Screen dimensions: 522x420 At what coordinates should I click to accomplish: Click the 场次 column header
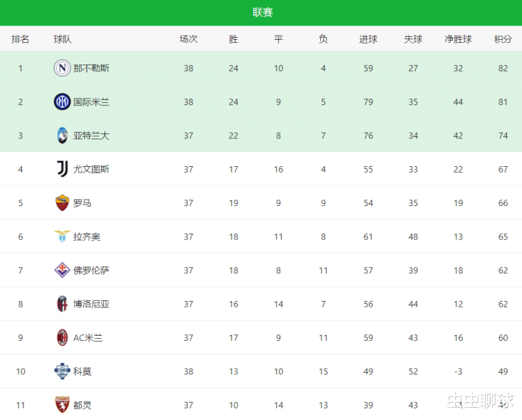pyautogui.click(x=189, y=39)
